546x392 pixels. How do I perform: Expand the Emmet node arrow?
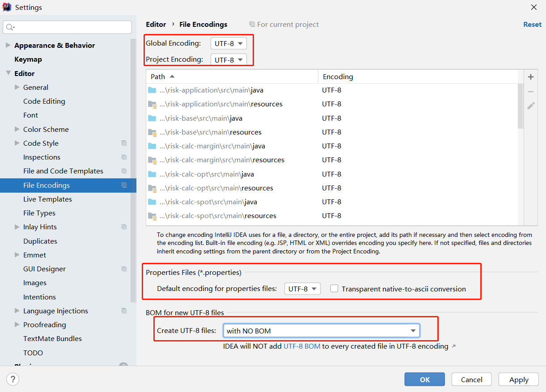(17, 255)
